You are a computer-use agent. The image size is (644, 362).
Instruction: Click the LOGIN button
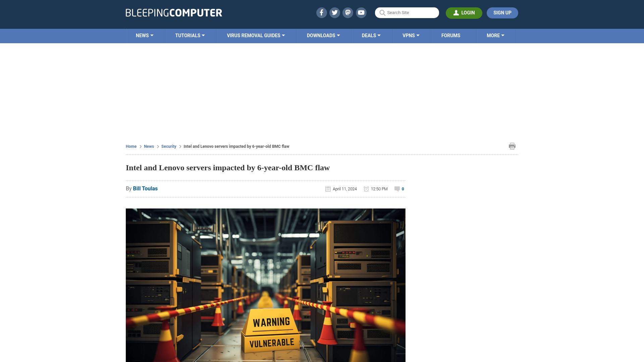[x=464, y=13]
